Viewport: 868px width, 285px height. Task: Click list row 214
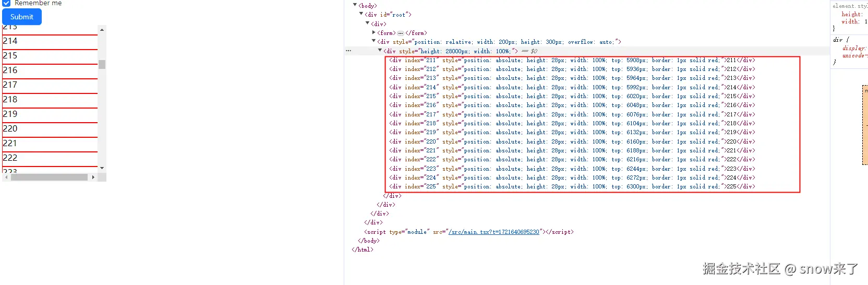point(50,42)
